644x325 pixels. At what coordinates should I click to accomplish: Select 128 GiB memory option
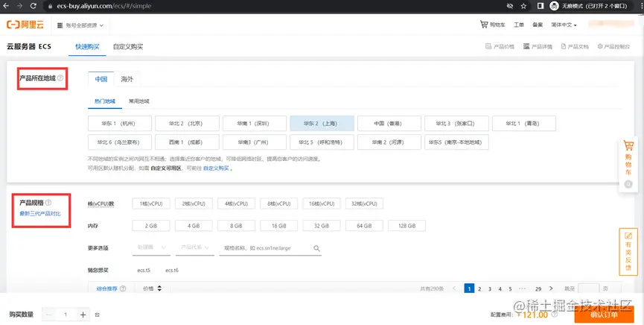click(x=407, y=225)
